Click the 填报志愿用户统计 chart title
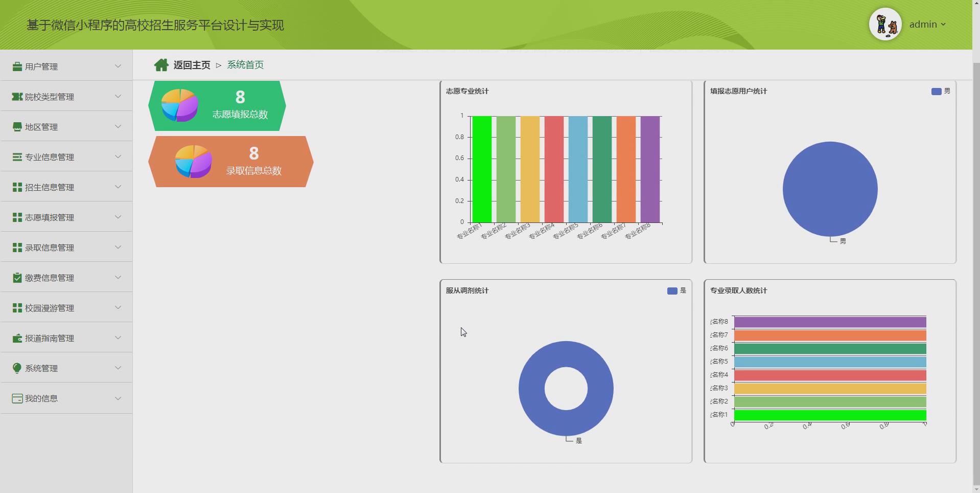This screenshot has width=980, height=493. 738,91
